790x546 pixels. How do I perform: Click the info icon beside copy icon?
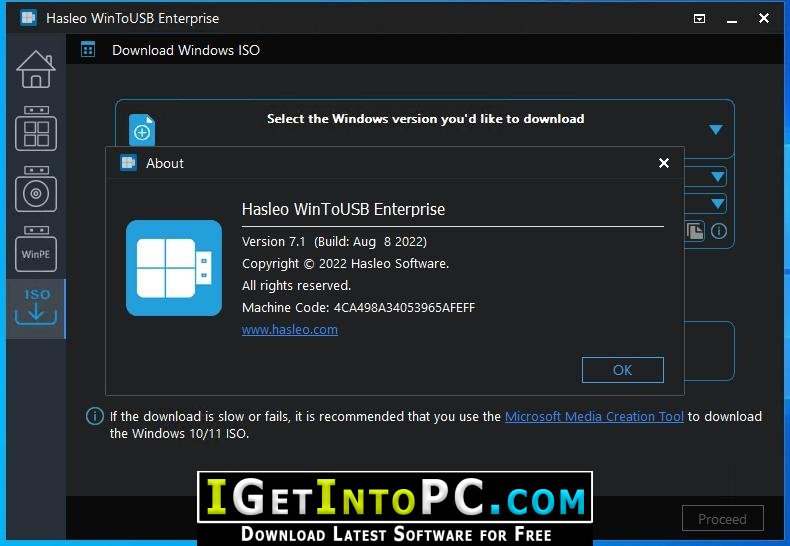719,231
